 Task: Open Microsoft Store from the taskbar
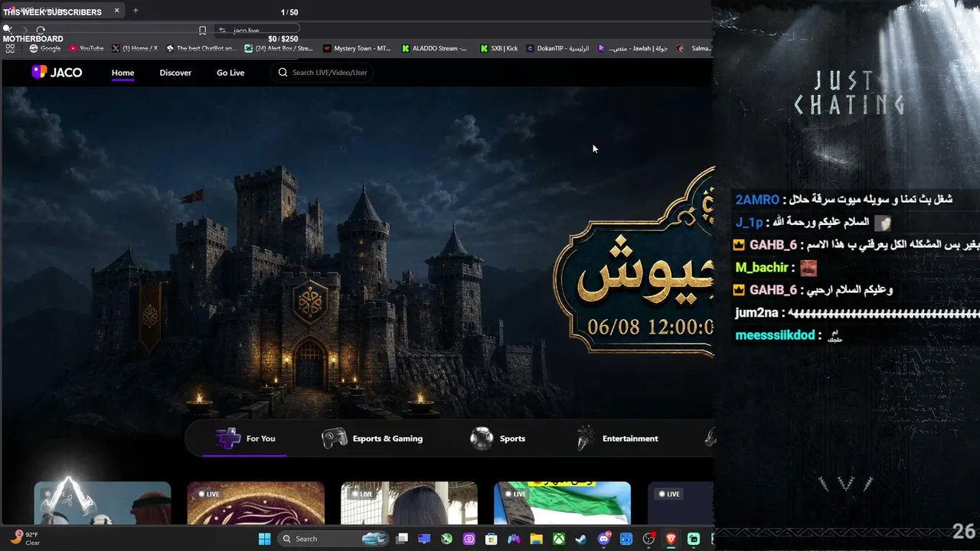pyautogui.click(x=492, y=539)
